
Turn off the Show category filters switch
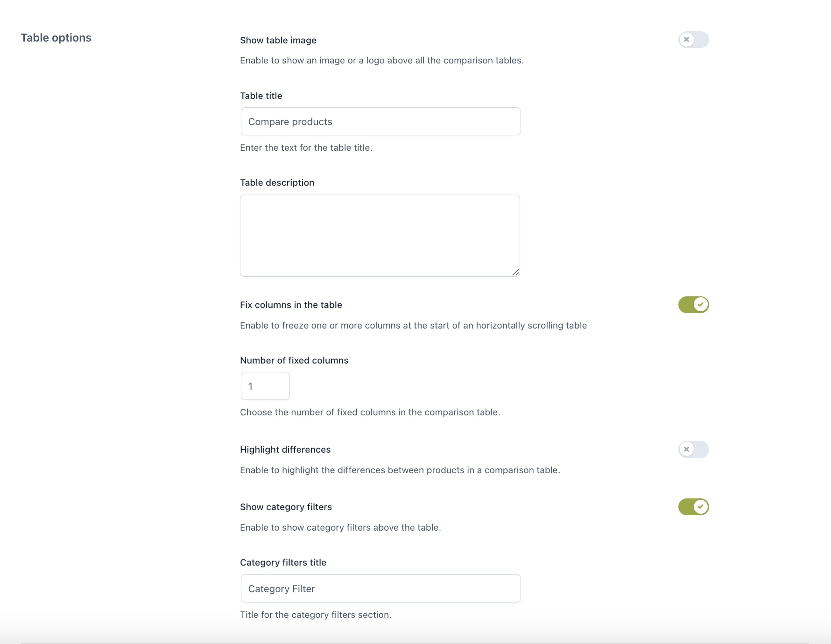tap(693, 507)
